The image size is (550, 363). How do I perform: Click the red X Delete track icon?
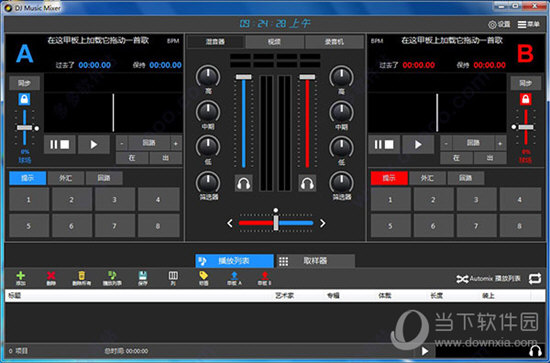click(x=51, y=278)
